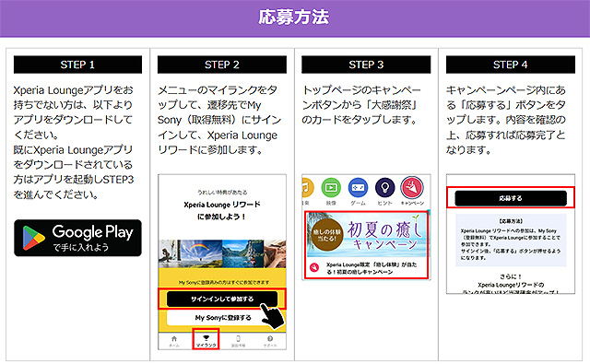Select the home tab in bottom navigation
590x364 pixels.
[174, 341]
